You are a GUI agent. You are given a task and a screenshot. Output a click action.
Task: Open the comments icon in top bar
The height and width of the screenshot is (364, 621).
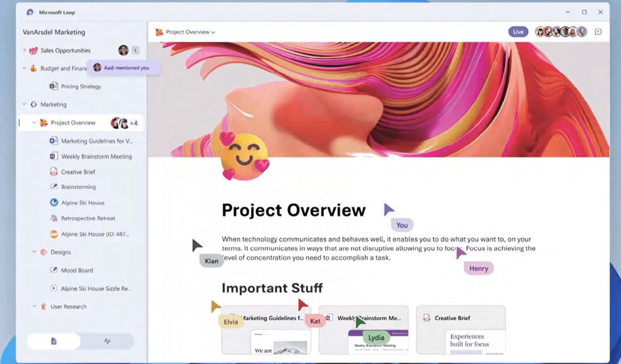click(x=598, y=32)
